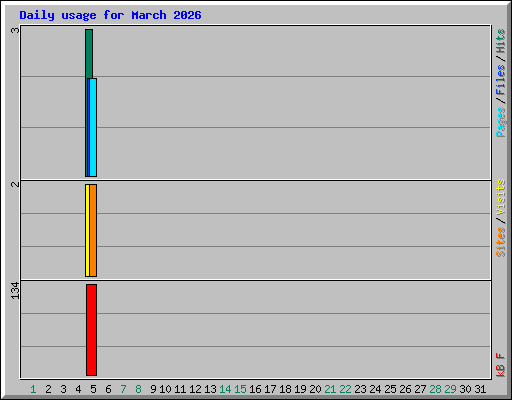Click the y-axis value '2'
The width and height of the screenshot is (512, 400).
(15, 184)
